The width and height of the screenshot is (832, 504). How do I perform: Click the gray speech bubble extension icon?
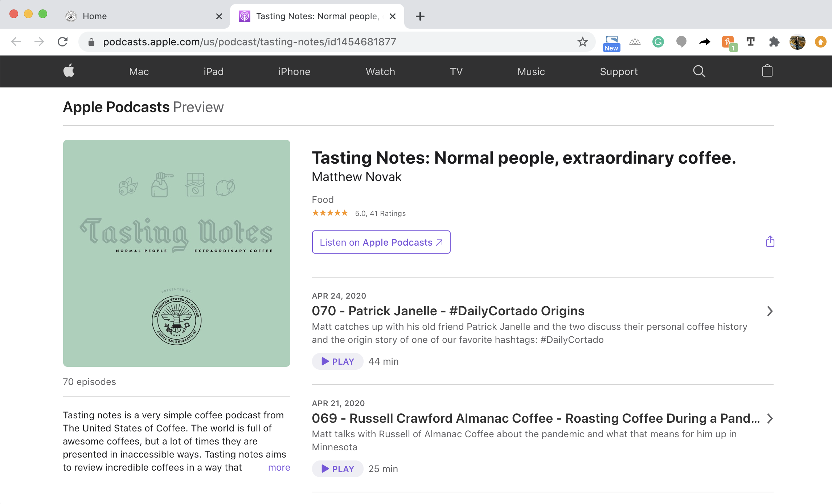point(681,42)
